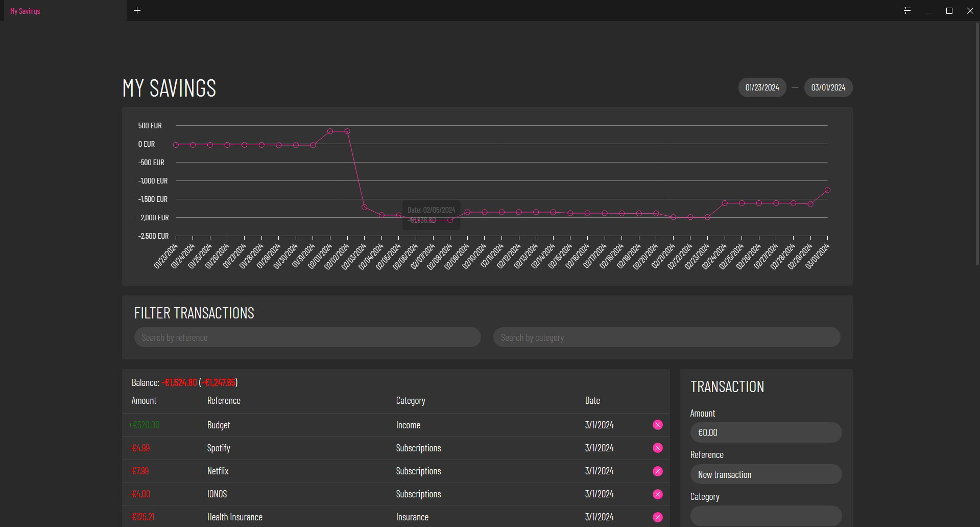Edit the transaction Amount field
Screen dimensions: 980x527
coord(766,432)
